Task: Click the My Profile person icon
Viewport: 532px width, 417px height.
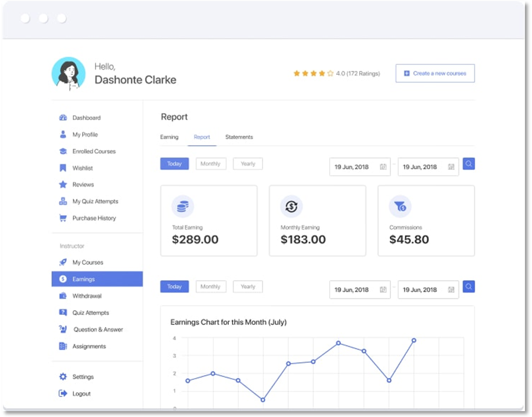Action: click(x=63, y=134)
